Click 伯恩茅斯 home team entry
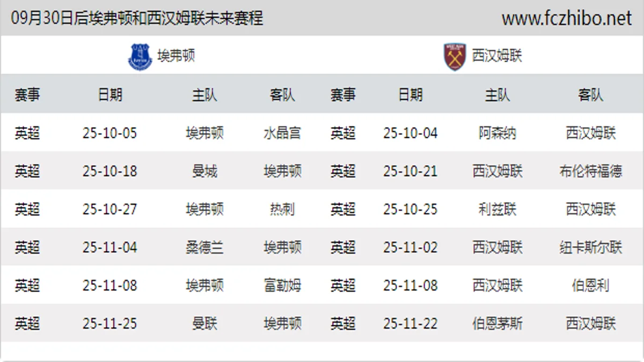This screenshot has width=644, height=362. pos(497,323)
